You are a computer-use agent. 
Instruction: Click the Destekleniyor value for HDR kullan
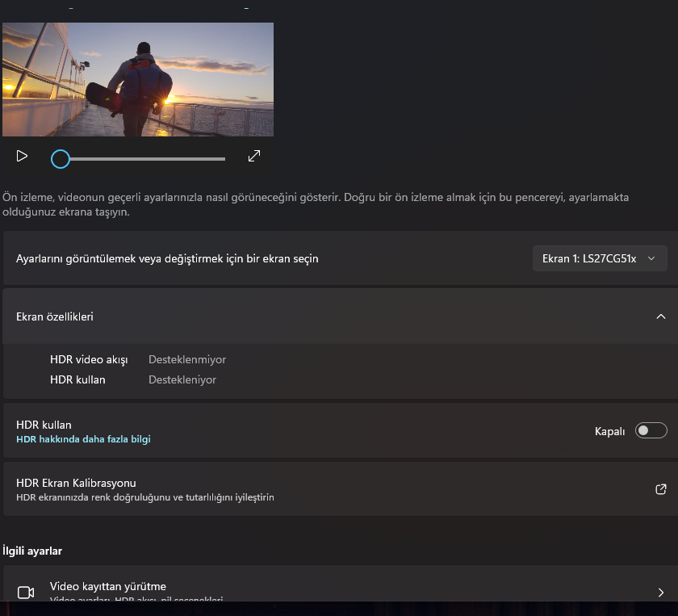182,379
